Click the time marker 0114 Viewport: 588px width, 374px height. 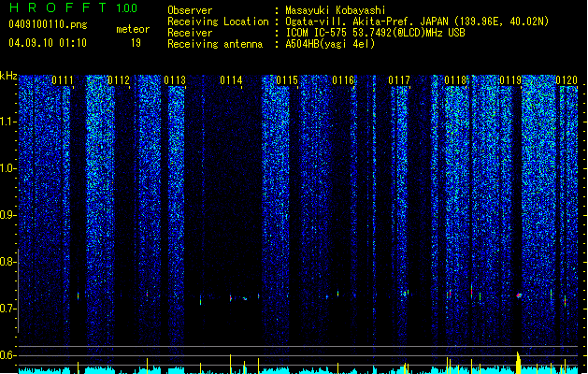[231, 80]
